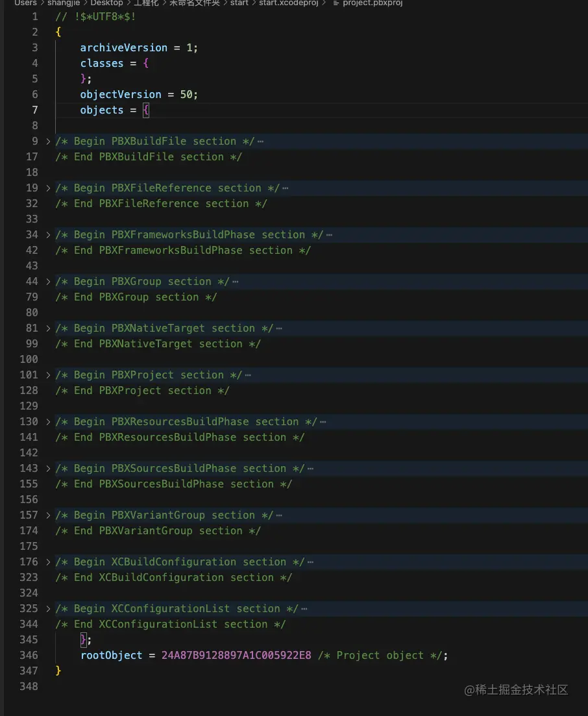Expand the PBXNativeTarget section fold arrow

48,328
